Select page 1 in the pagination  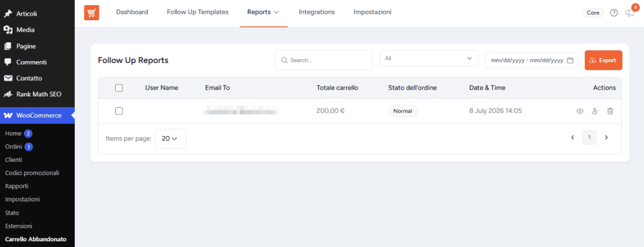tap(589, 137)
